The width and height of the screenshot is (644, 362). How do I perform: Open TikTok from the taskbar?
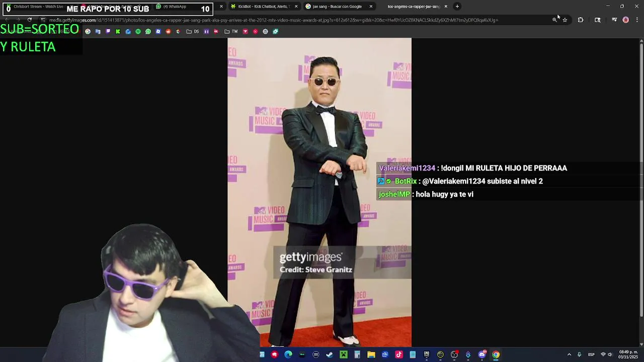click(x=399, y=354)
